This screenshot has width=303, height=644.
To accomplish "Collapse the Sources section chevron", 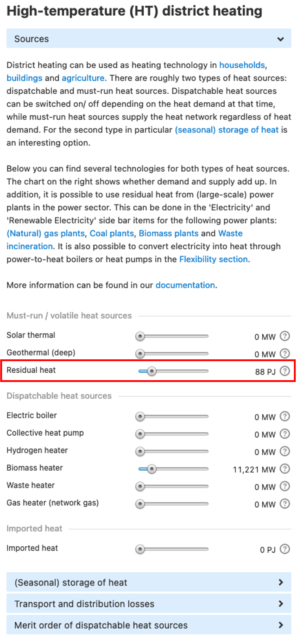I will [x=280, y=39].
